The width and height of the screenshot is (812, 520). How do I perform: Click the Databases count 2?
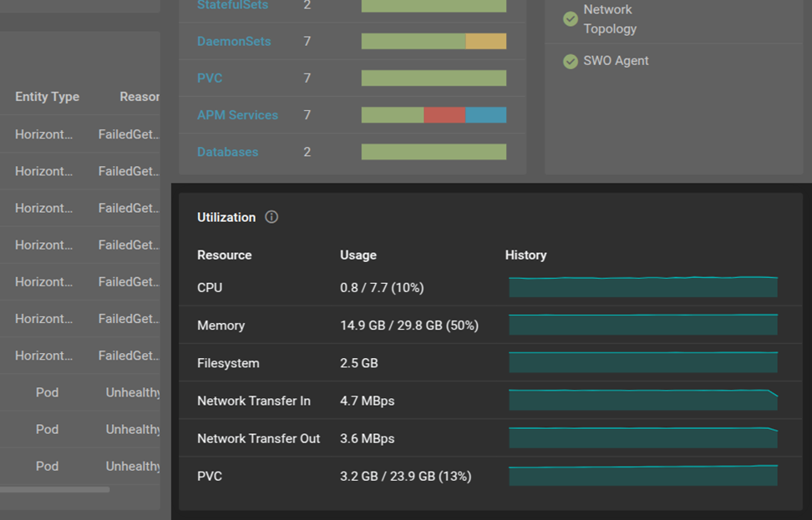pyautogui.click(x=307, y=152)
